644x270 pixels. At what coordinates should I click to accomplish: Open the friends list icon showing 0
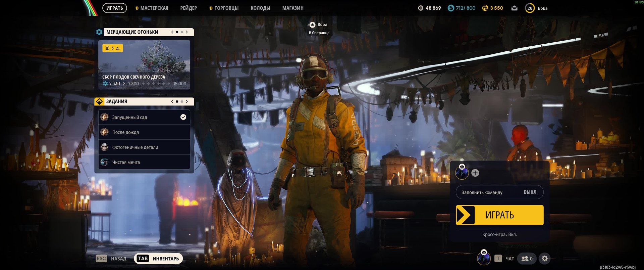tap(527, 259)
